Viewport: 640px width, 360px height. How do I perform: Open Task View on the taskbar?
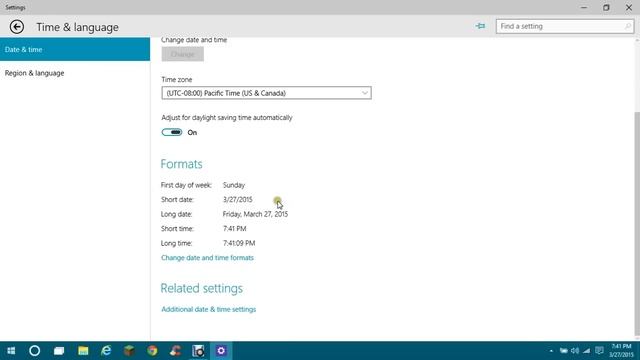pos(59,351)
